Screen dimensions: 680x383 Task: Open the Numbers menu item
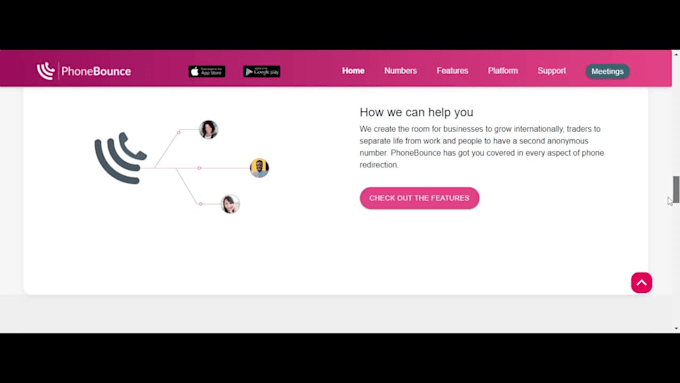[400, 71]
